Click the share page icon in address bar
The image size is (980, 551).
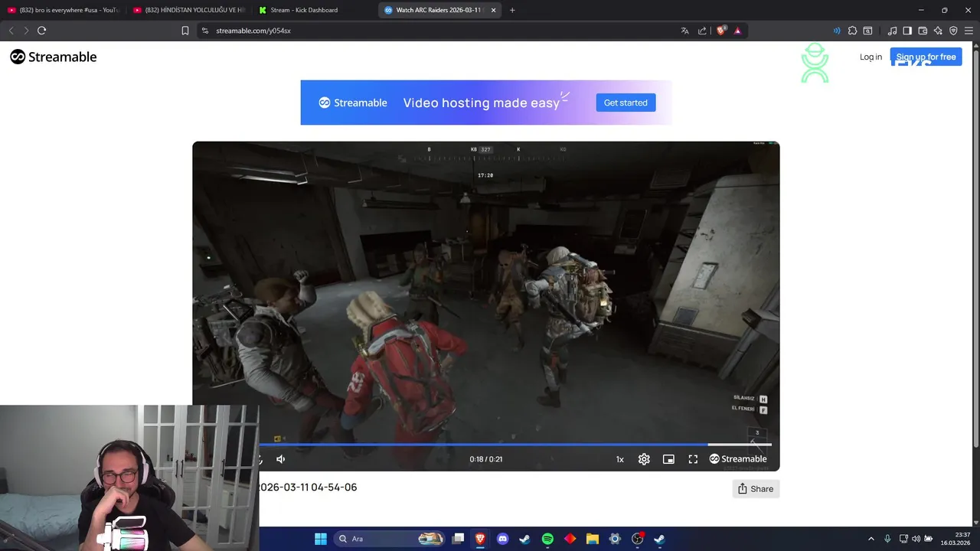(702, 31)
